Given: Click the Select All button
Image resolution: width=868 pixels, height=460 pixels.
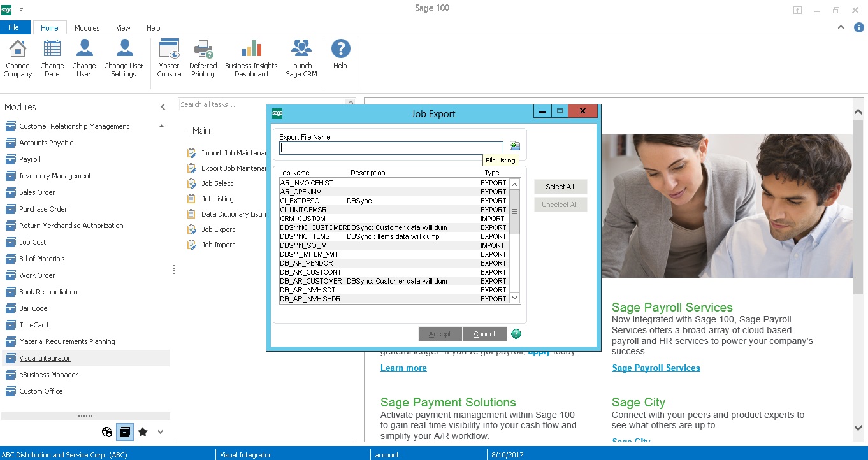Looking at the screenshot, I should click(560, 187).
